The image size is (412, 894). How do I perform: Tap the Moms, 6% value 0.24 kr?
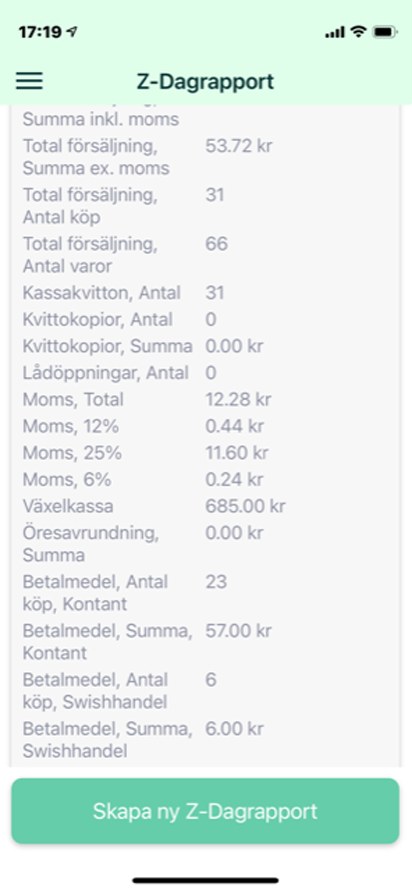tap(234, 480)
